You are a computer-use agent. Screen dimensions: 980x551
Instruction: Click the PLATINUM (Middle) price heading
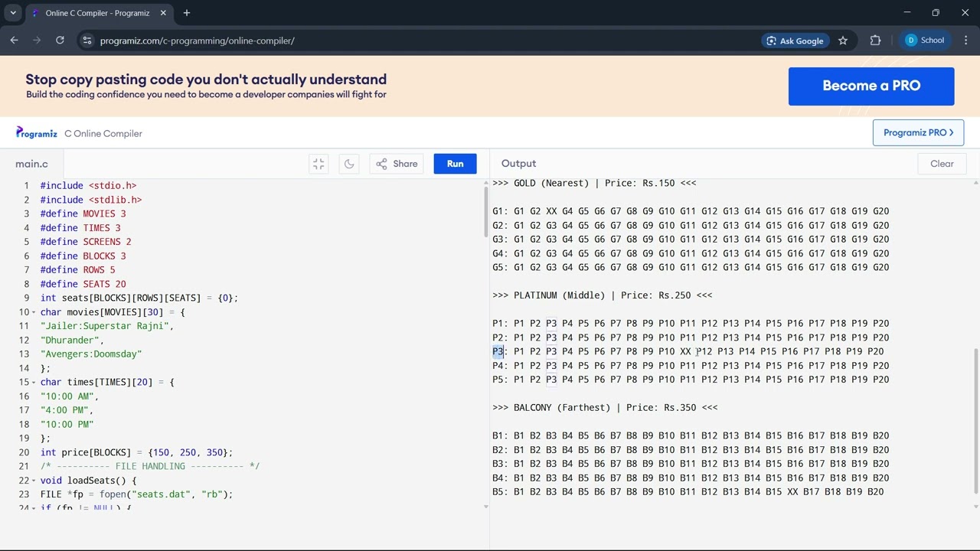(x=602, y=295)
